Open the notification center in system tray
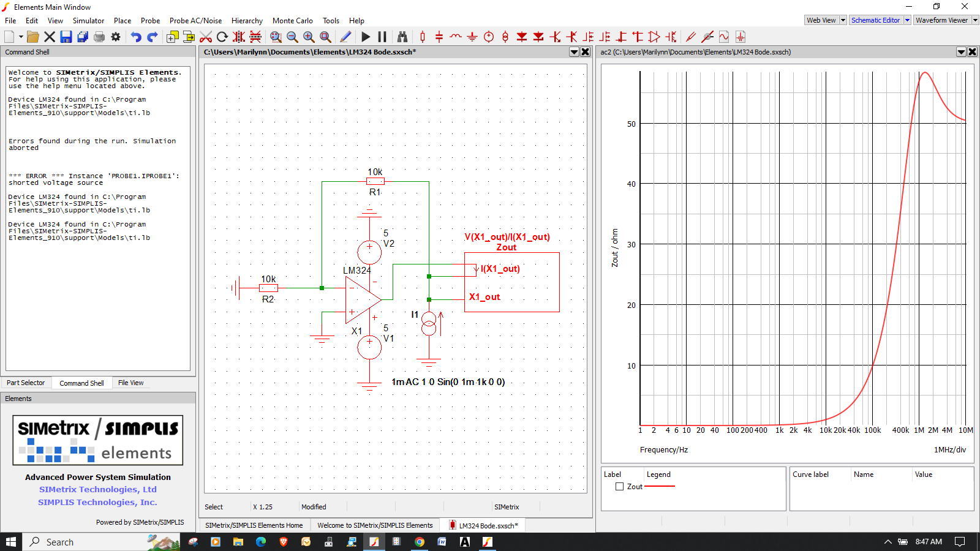The width and height of the screenshot is (980, 551). pos(960,542)
